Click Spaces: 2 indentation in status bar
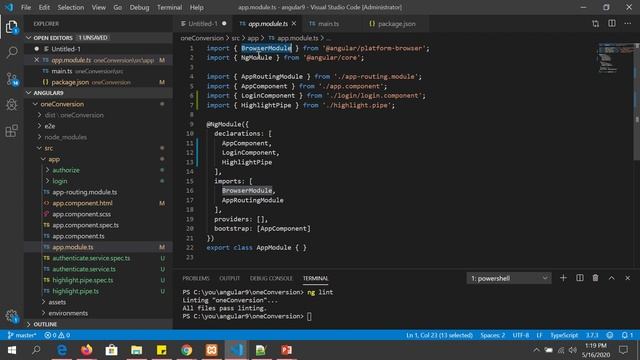 tap(493, 335)
